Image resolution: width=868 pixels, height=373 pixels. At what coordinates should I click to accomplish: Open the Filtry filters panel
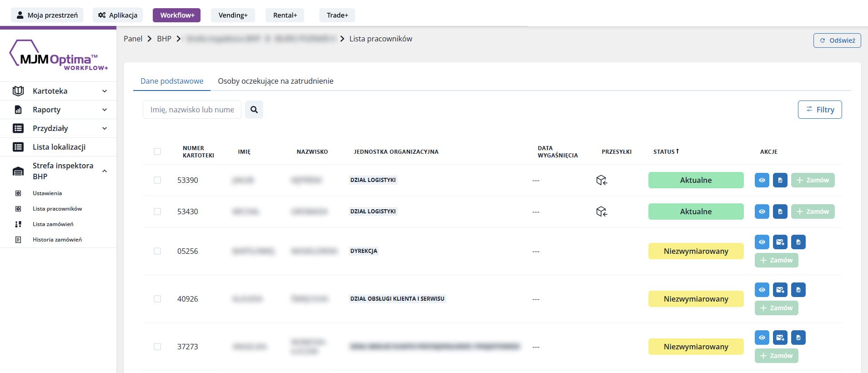819,110
